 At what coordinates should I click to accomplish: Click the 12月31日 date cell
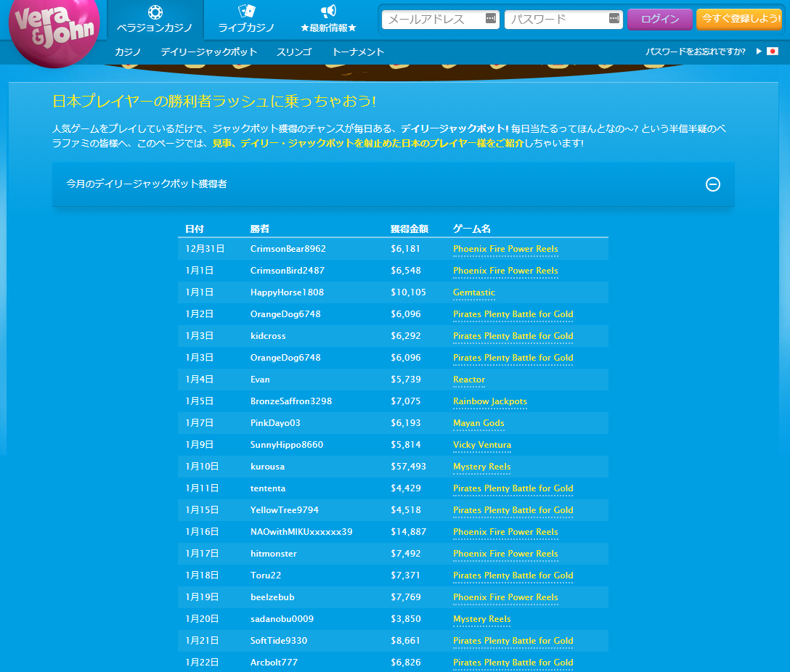(x=205, y=249)
